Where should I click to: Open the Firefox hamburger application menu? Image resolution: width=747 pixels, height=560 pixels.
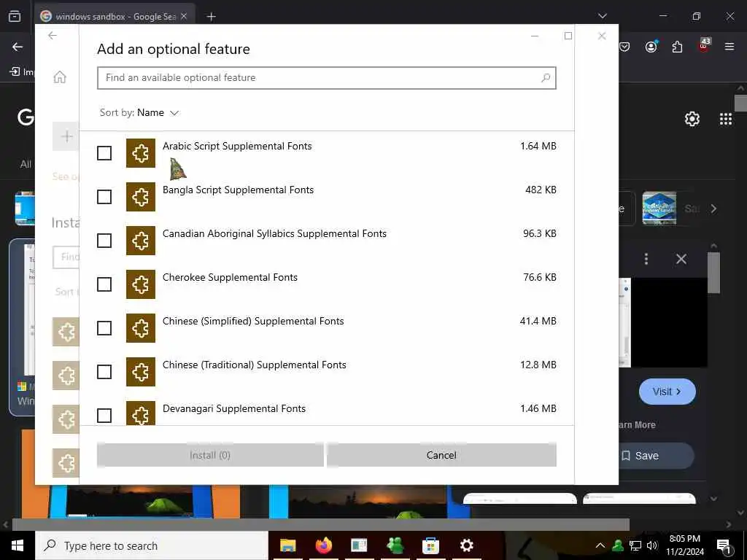pyautogui.click(x=729, y=47)
